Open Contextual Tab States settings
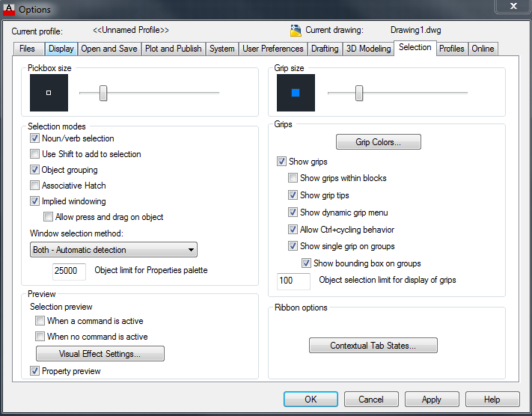The image size is (532, 416). click(373, 346)
